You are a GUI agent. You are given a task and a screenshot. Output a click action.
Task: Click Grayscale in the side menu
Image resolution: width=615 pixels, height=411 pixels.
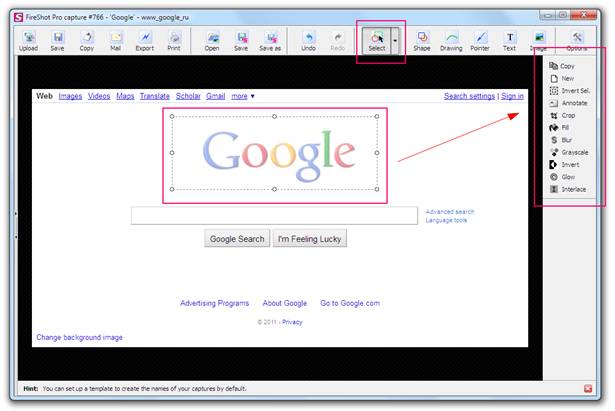coord(571,152)
